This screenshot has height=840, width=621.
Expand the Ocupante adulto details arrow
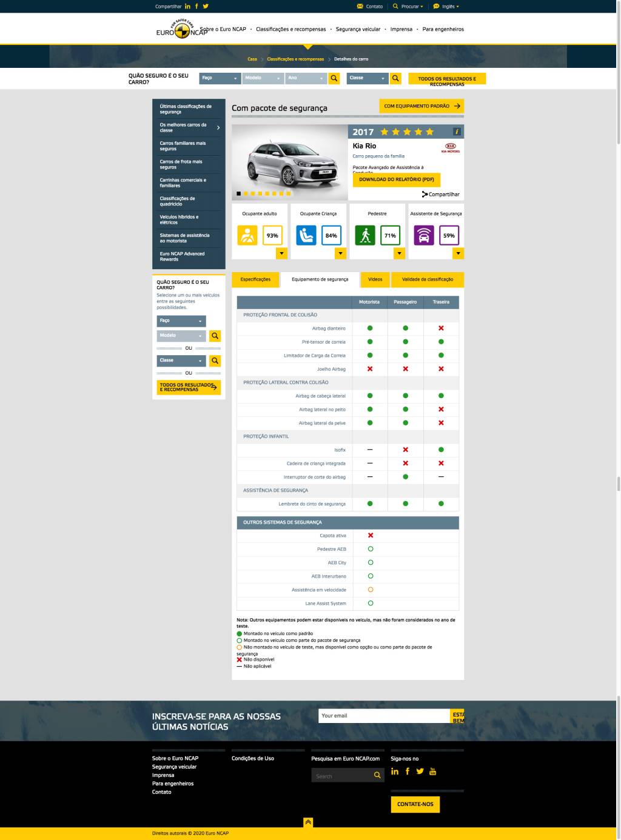(282, 253)
